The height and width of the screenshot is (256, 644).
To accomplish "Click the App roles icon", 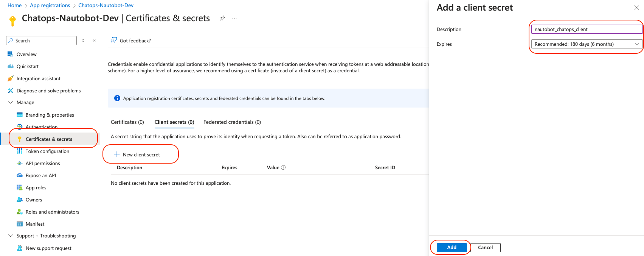I will (20, 187).
